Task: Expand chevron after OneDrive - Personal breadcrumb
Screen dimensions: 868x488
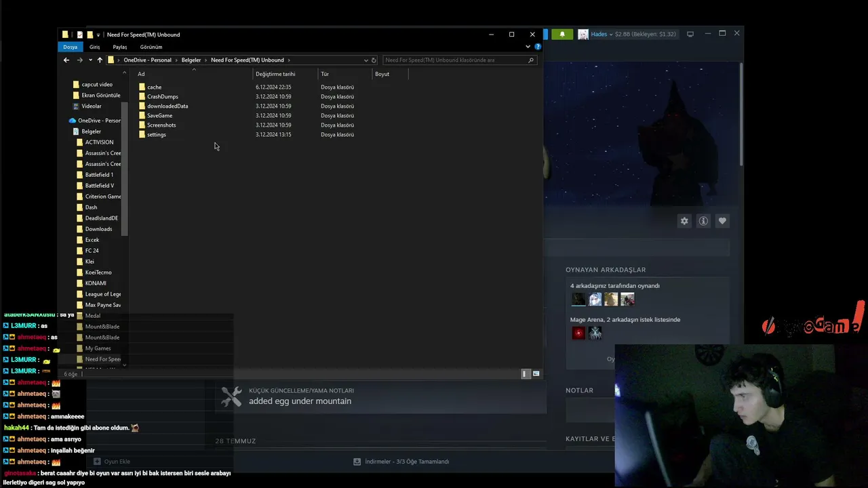Action: [x=176, y=60]
